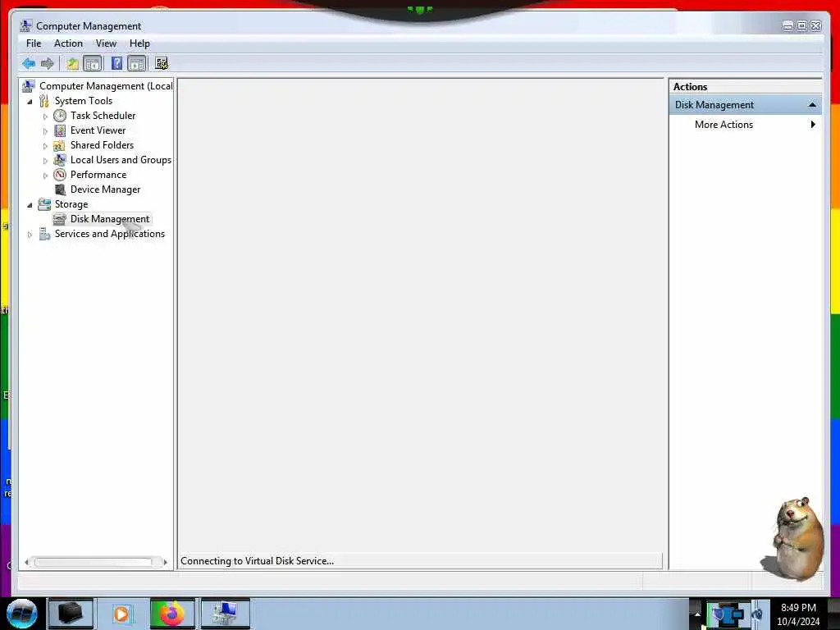Expand Local Users and Groups arrow
Viewport: 840px width, 630px height.
(x=45, y=161)
